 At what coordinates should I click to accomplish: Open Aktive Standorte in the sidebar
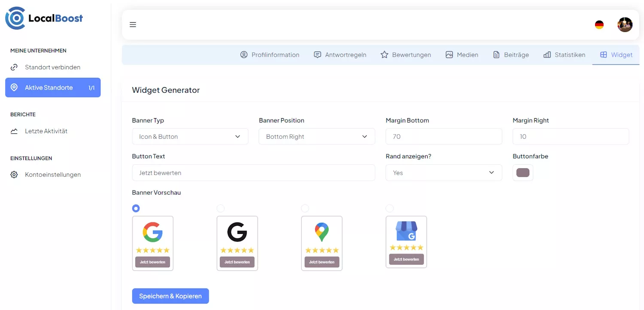point(53,87)
